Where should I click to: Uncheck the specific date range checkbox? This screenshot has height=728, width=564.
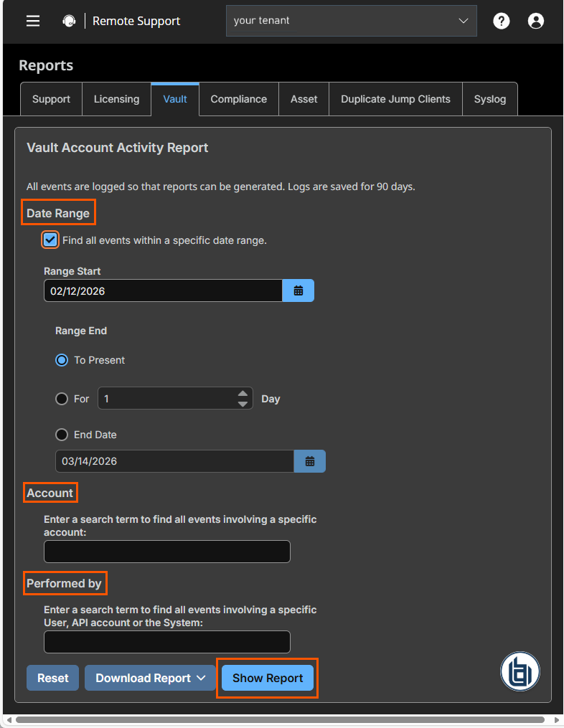50,240
